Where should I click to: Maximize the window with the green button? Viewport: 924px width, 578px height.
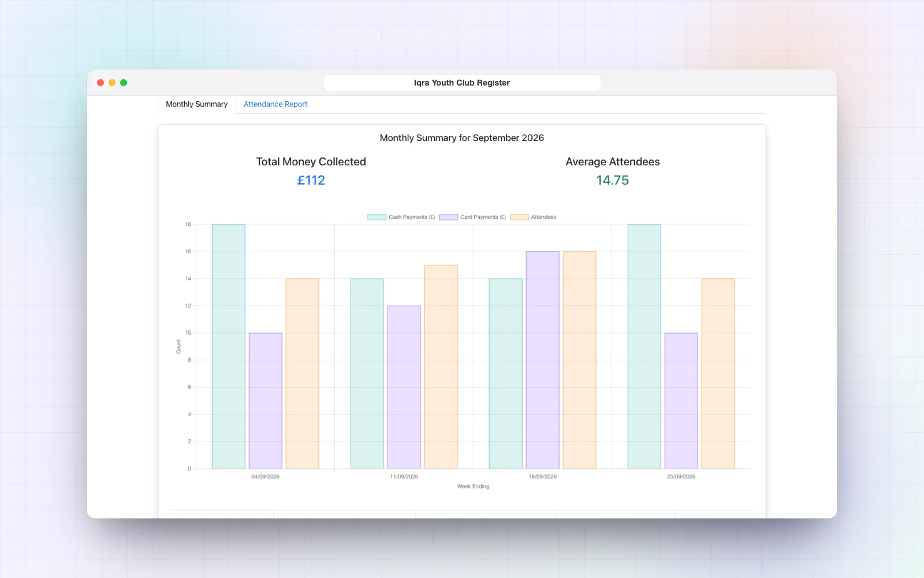pos(124,83)
